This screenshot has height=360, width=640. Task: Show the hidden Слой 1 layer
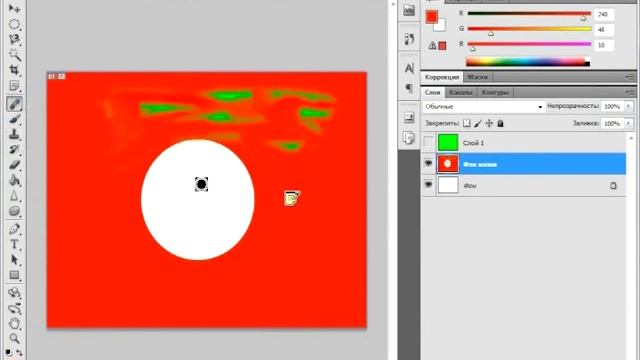[428, 142]
